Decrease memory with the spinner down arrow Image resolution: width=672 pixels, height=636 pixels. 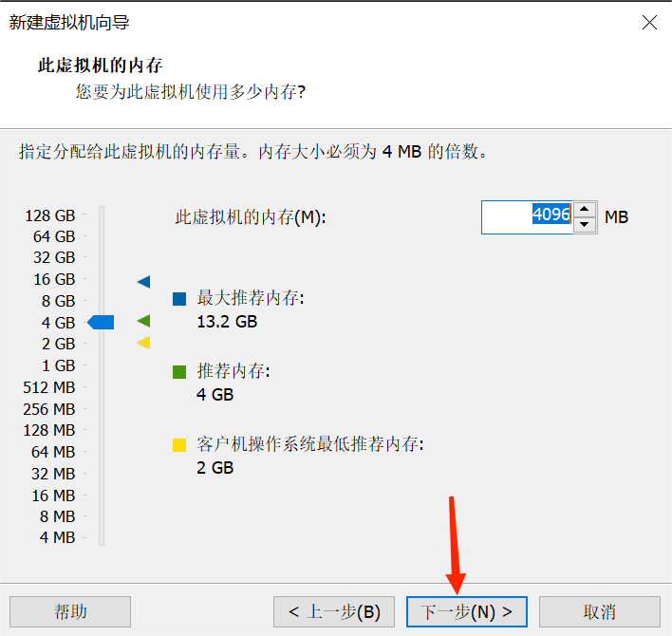[584, 225]
